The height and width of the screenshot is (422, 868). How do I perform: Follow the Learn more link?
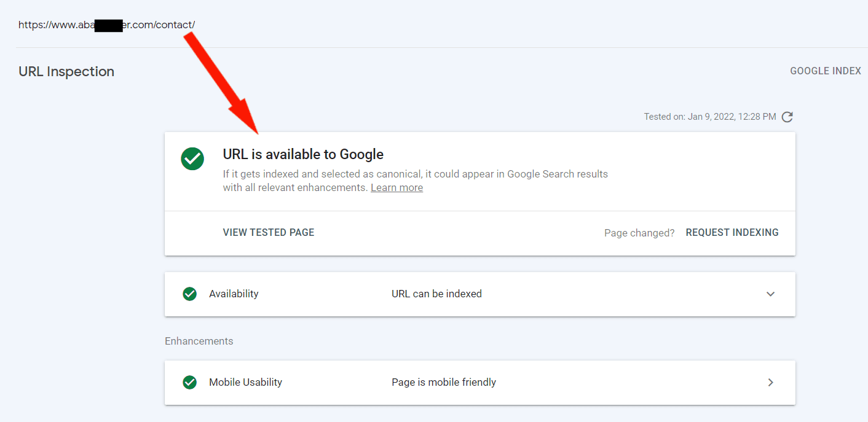(x=397, y=187)
